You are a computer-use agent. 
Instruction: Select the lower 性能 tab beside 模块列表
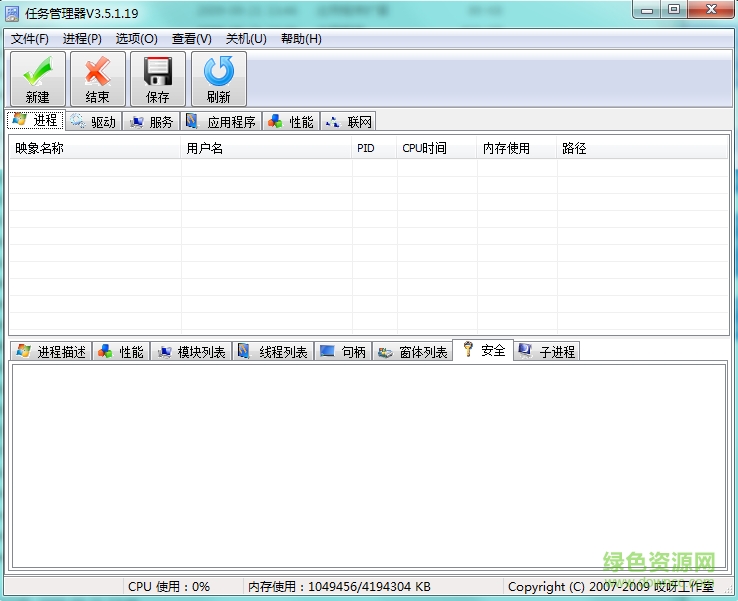pyautogui.click(x=121, y=352)
